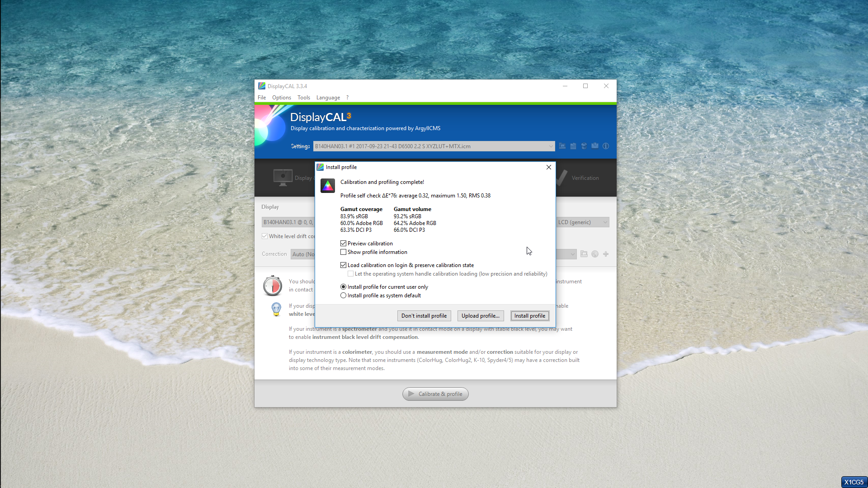This screenshot has width=868, height=488.
Task: Select Install profile as system default
Action: tap(344, 296)
